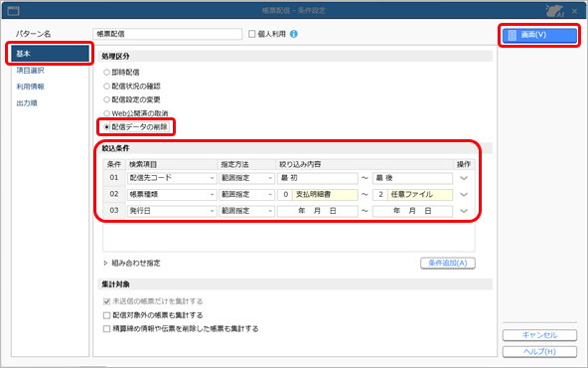Click the 最後 end field for 配信先コード
This screenshot has width=588, height=368.
[x=412, y=178]
